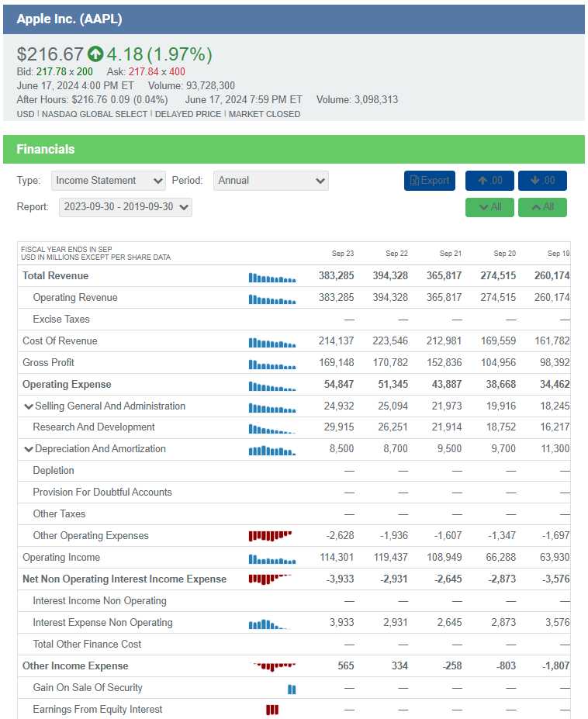This screenshot has height=719, width=588.
Task: Click the Export button
Action: (429, 181)
